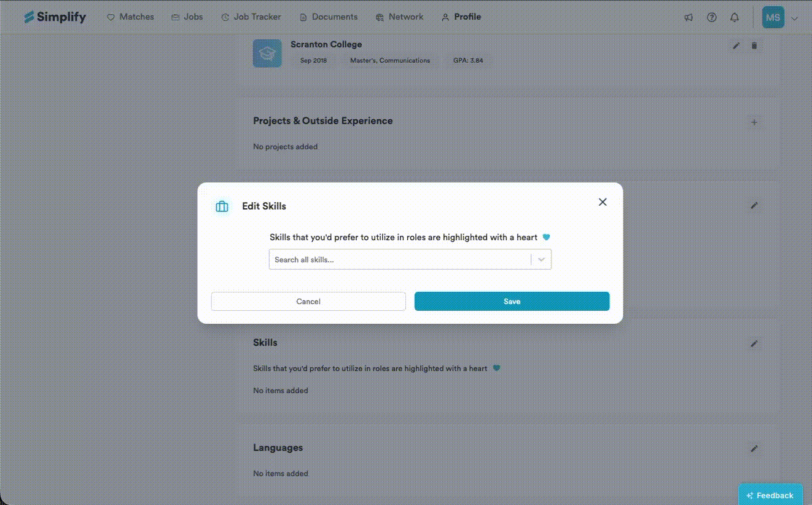Open the Matches tab
Image resolution: width=812 pixels, height=505 pixels.
tap(130, 17)
